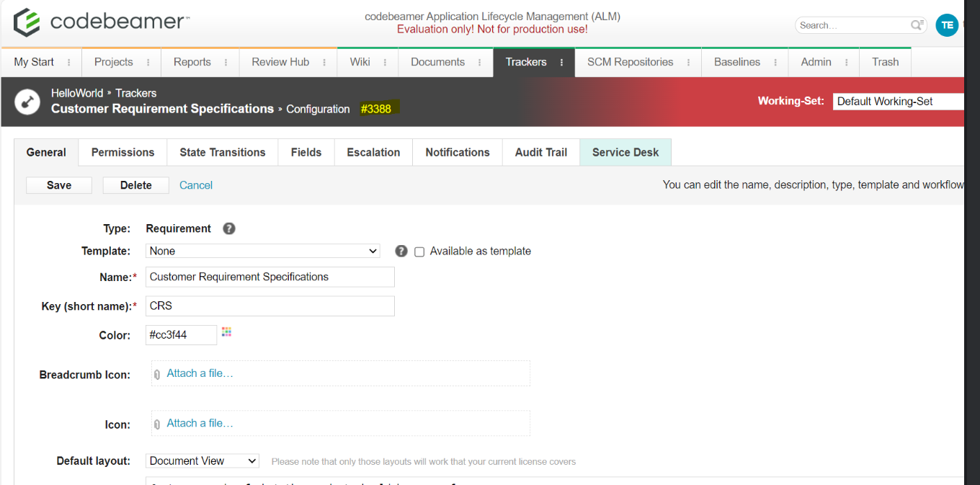980x485 pixels.
Task: Open the TE user avatar menu
Action: point(947,25)
